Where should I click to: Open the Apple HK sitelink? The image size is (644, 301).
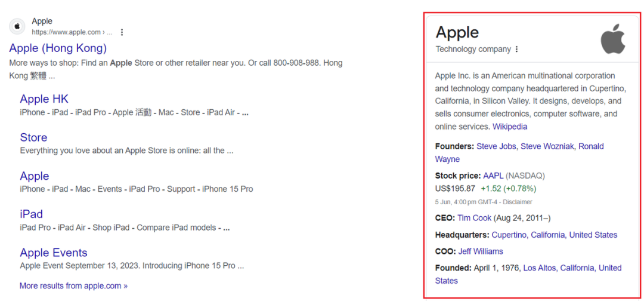(44, 99)
